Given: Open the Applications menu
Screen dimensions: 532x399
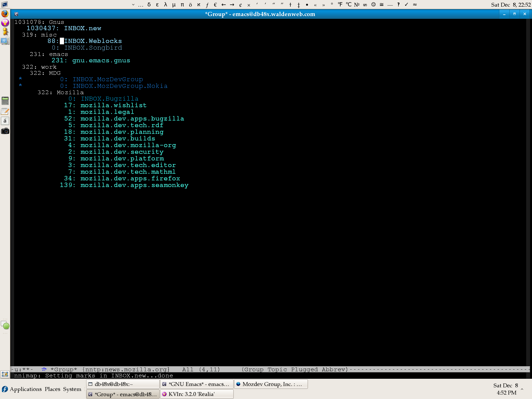Looking at the screenshot, I should click(26, 389).
